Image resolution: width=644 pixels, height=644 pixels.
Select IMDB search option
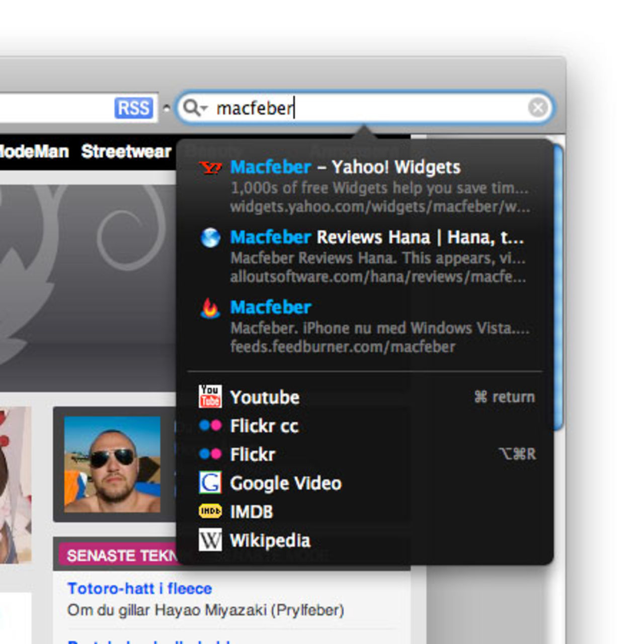coord(251,512)
